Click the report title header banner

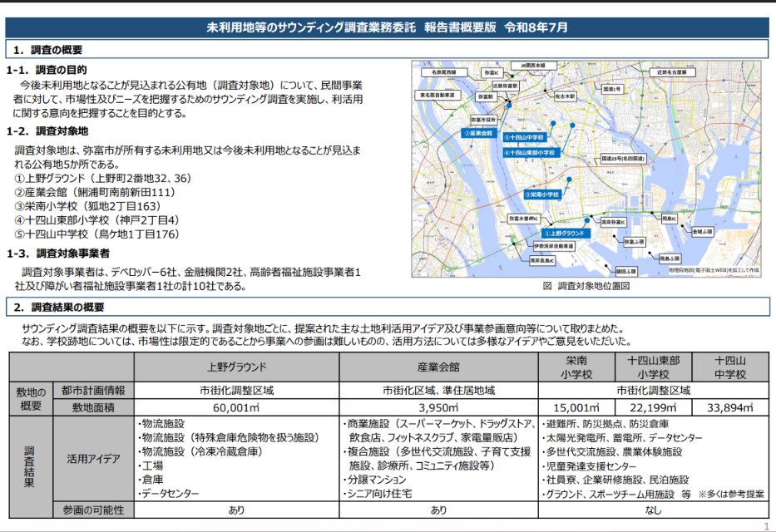click(x=388, y=27)
